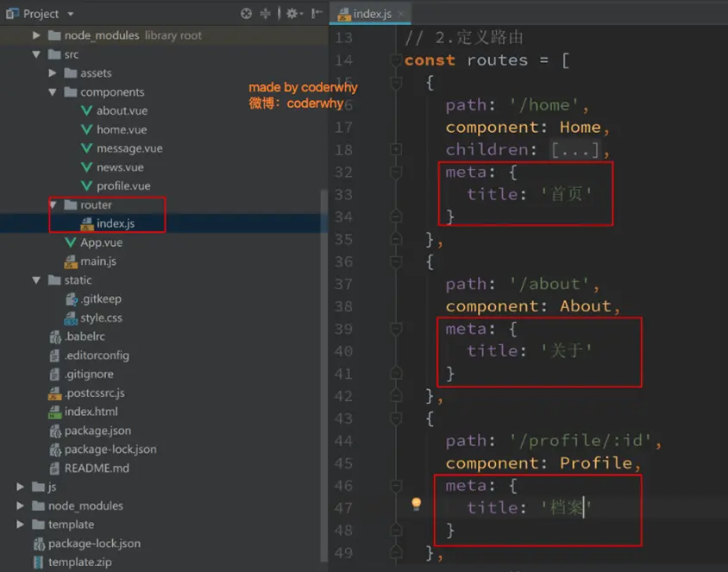Fold the about route object at line 36
Image resolution: width=728 pixels, height=572 pixels.
click(x=396, y=262)
